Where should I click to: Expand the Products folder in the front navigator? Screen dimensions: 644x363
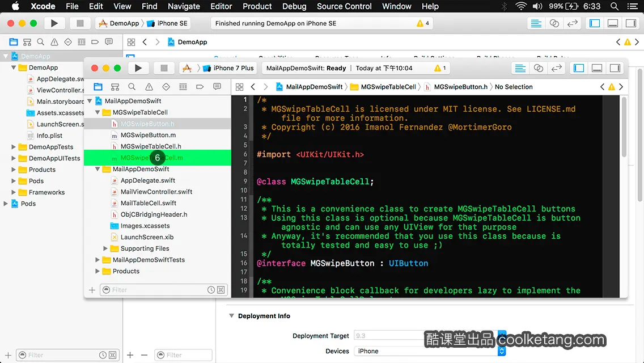coord(98,271)
